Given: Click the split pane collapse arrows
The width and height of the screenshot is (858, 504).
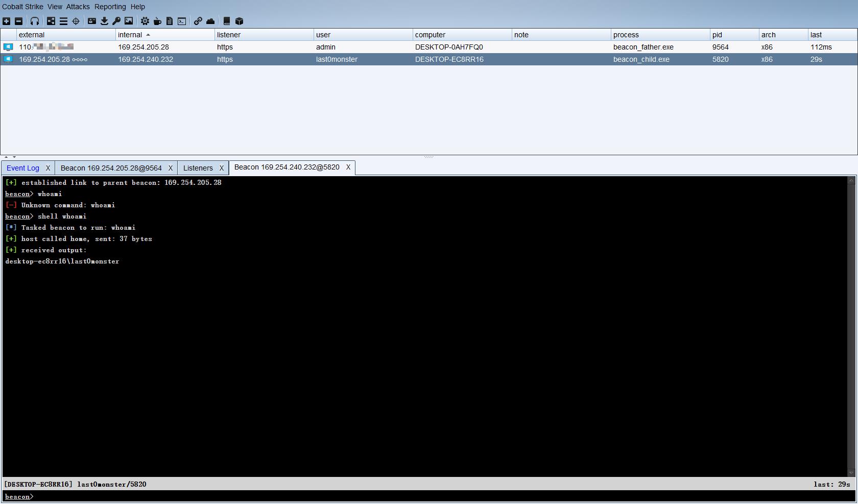Looking at the screenshot, I should [10, 157].
